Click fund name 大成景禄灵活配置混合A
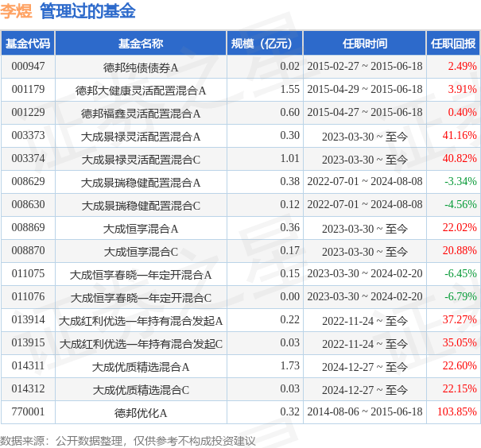The height and width of the screenshot is (448, 481). coord(141,137)
